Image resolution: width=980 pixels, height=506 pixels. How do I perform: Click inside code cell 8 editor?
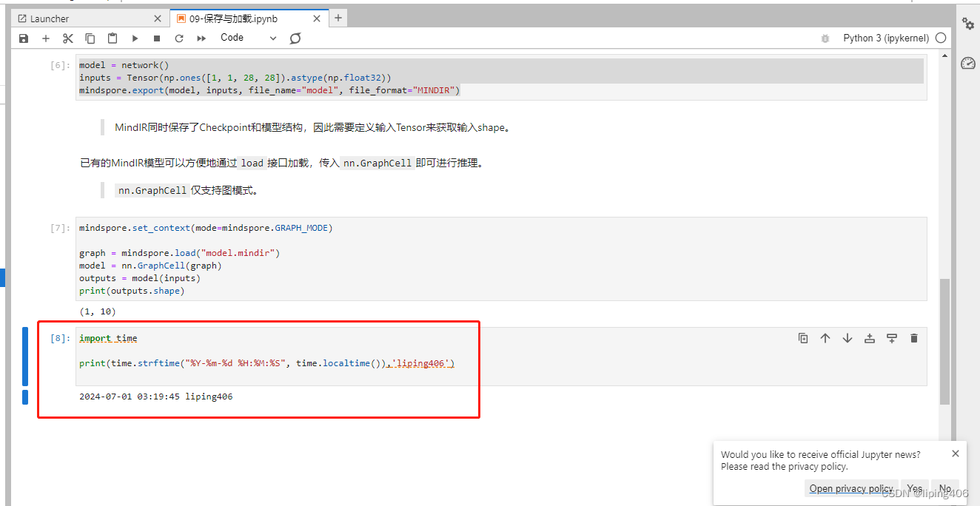coord(501,357)
